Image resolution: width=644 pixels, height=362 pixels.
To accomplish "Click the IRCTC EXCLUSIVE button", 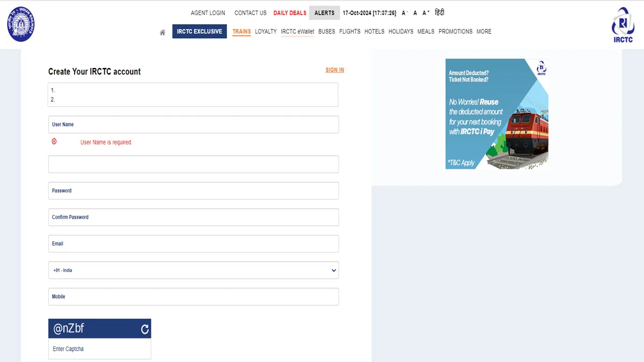I will pyautogui.click(x=200, y=32).
